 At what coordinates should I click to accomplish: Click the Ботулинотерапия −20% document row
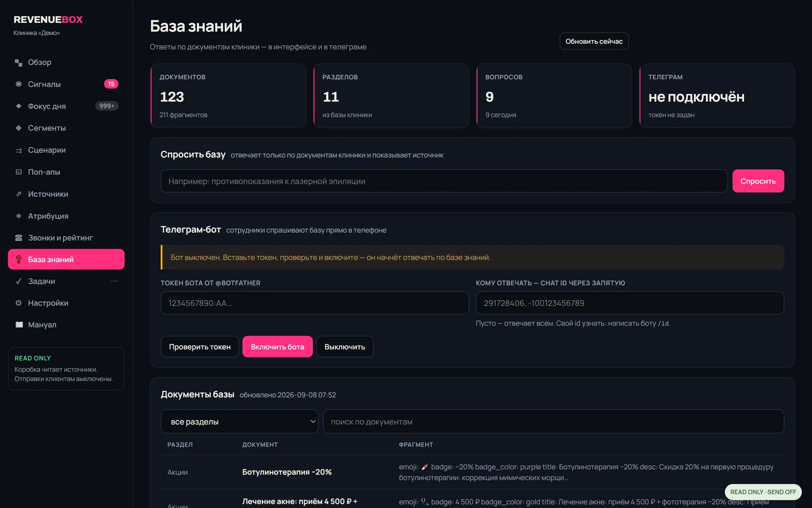coord(472,472)
